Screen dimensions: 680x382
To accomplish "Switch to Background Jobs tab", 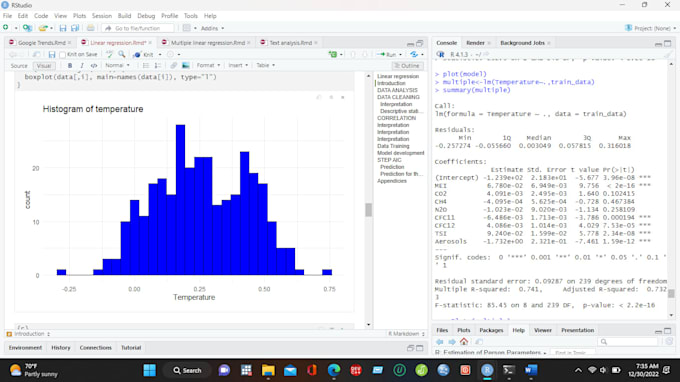I will coord(522,43).
